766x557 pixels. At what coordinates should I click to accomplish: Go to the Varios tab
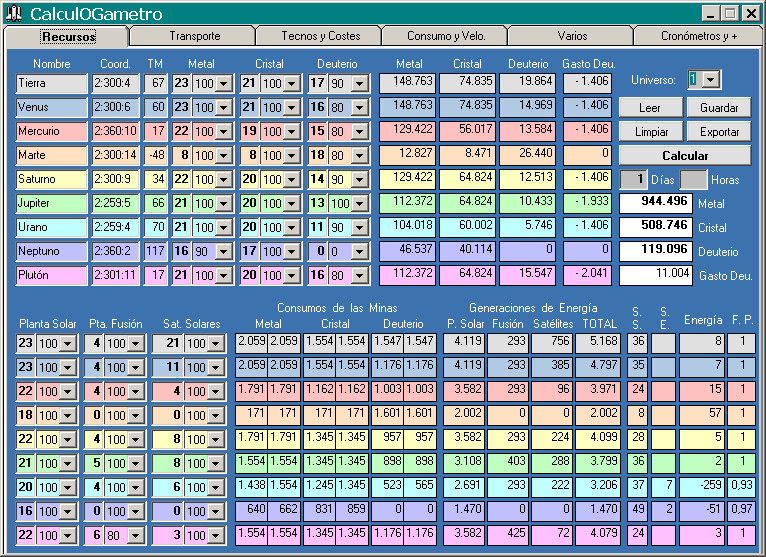pyautogui.click(x=572, y=36)
